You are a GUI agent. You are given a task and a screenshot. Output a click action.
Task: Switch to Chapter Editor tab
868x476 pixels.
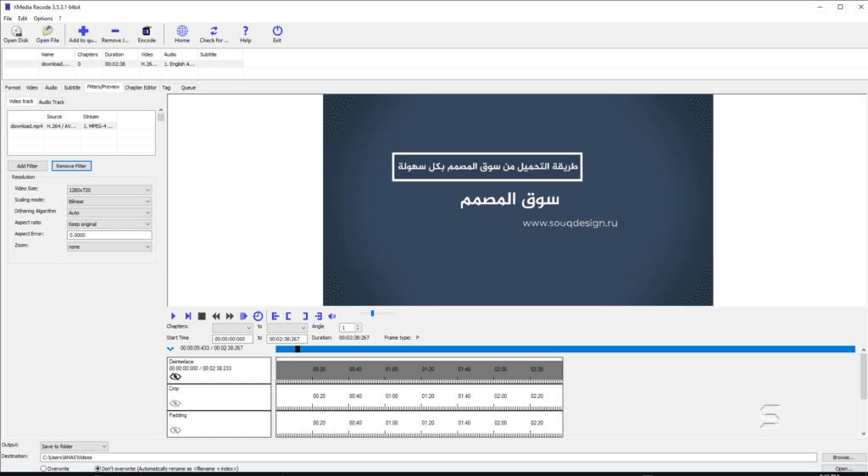coord(141,87)
